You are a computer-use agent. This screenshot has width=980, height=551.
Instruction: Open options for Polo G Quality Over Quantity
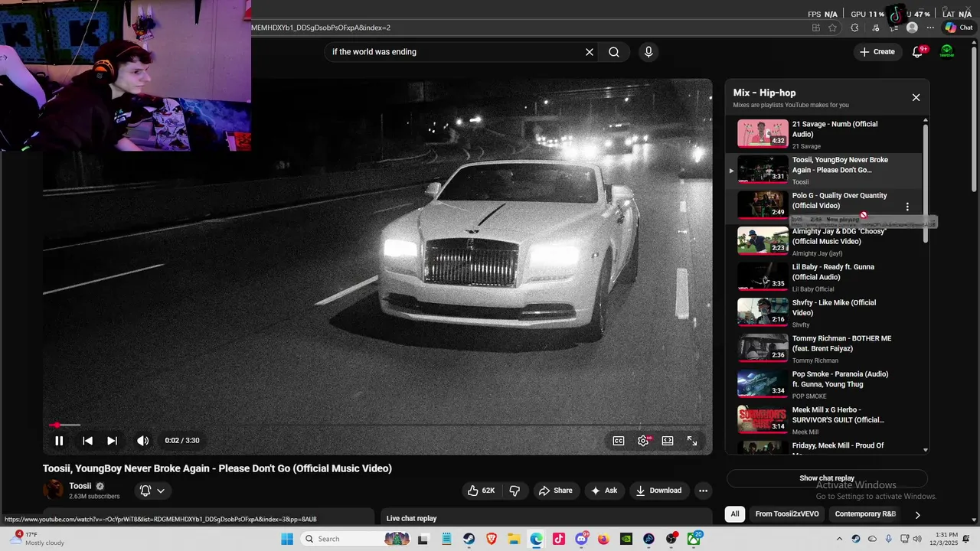coord(907,207)
